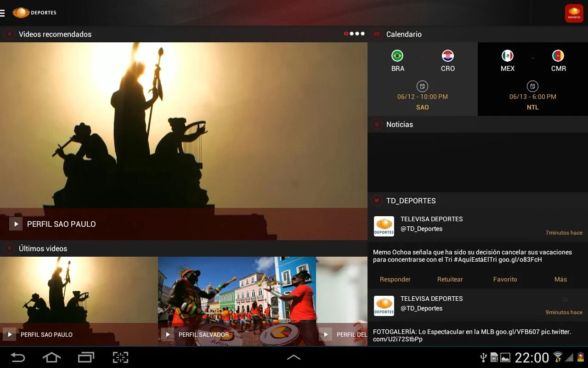Go back with the Android back button
This screenshot has height=368, width=588.
[18, 357]
